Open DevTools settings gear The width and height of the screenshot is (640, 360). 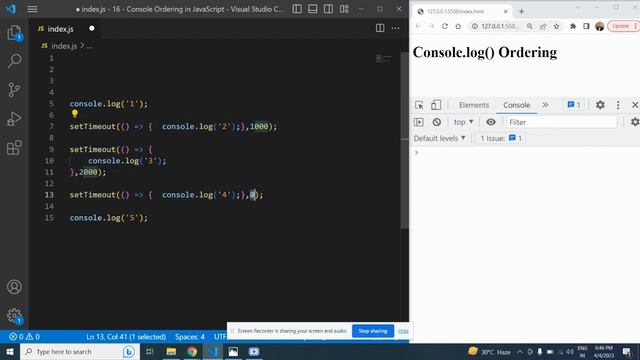pos(600,105)
